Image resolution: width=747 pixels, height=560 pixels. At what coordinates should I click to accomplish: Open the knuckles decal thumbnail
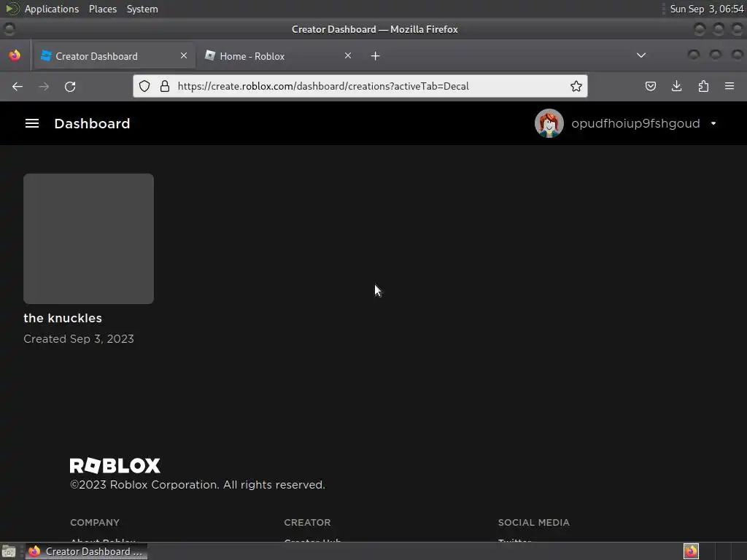coord(88,238)
